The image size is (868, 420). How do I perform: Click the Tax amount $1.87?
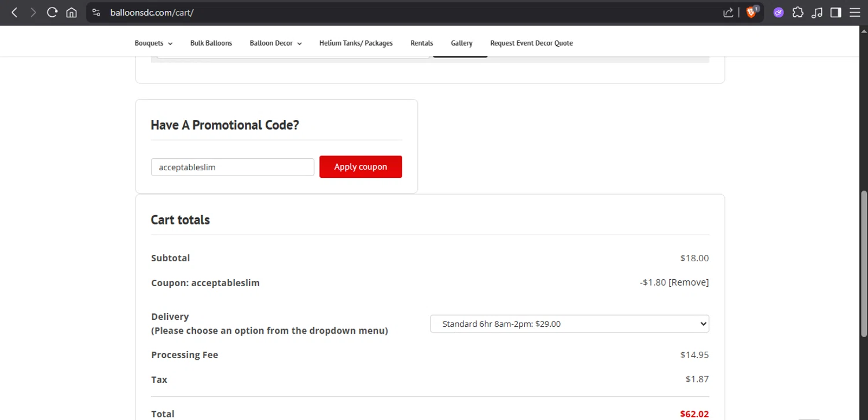[697, 379]
